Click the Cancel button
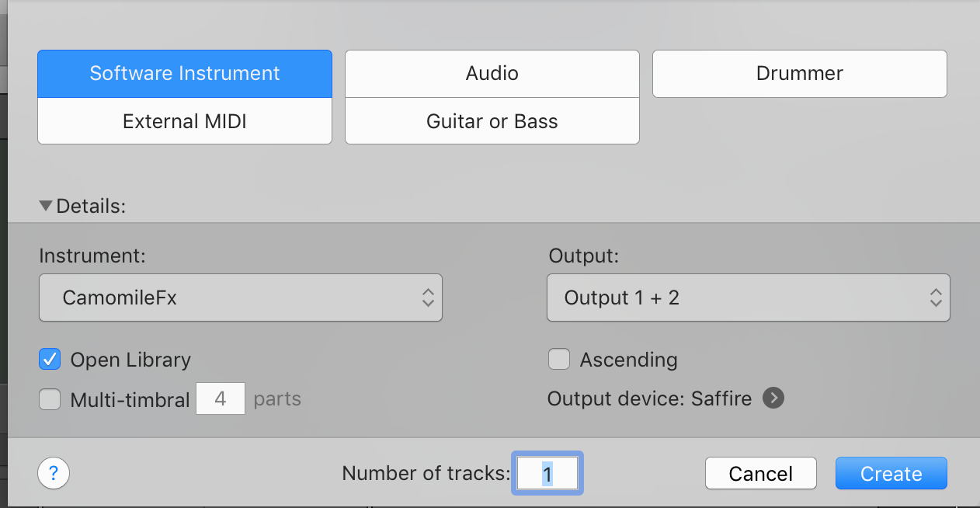This screenshot has height=508, width=980. pos(760,474)
